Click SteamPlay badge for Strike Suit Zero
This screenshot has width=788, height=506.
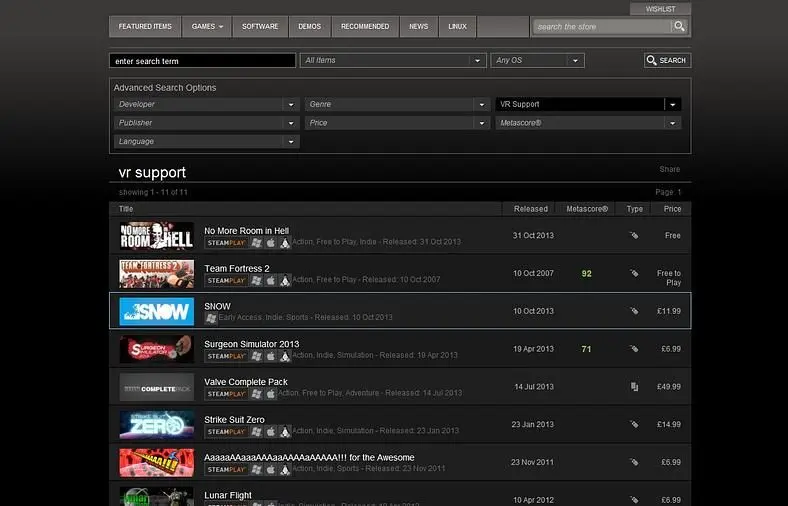[x=226, y=431]
